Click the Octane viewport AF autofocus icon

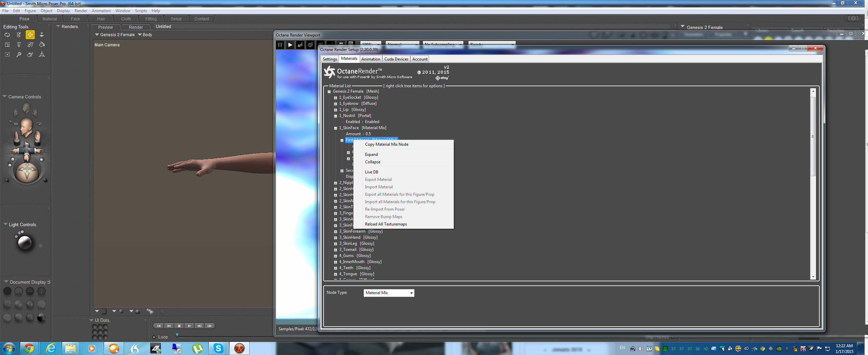[x=300, y=45]
